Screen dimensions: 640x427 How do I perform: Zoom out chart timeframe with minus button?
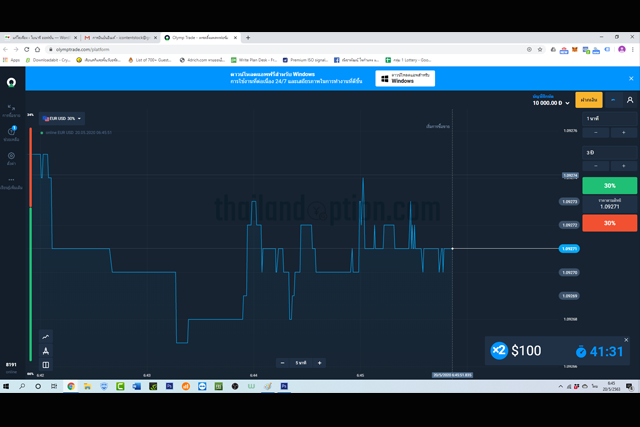[x=282, y=363]
